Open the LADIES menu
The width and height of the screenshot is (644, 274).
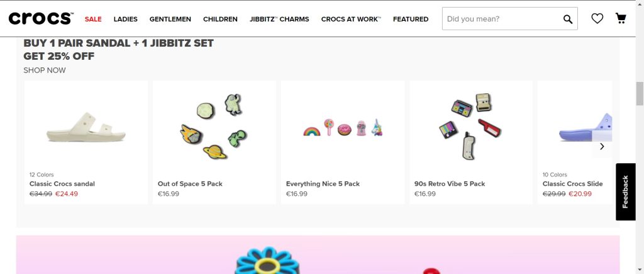click(126, 19)
